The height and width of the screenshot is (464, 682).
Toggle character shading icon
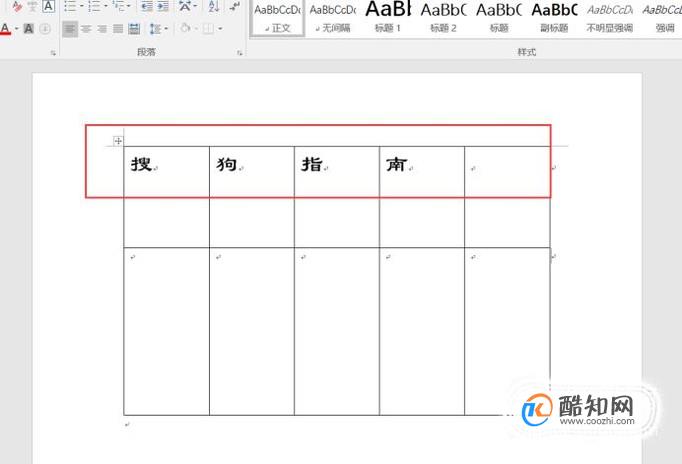28,29
